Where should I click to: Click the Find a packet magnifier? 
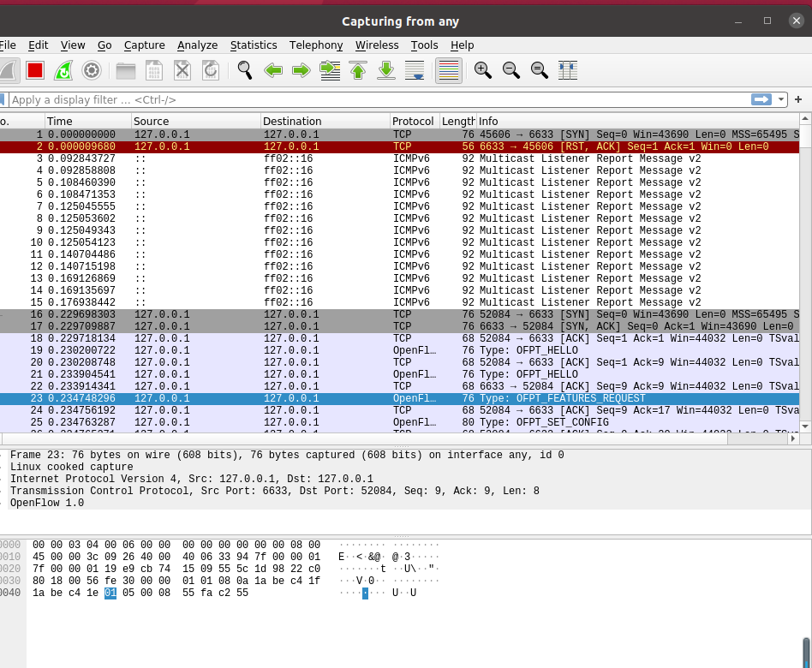click(245, 70)
